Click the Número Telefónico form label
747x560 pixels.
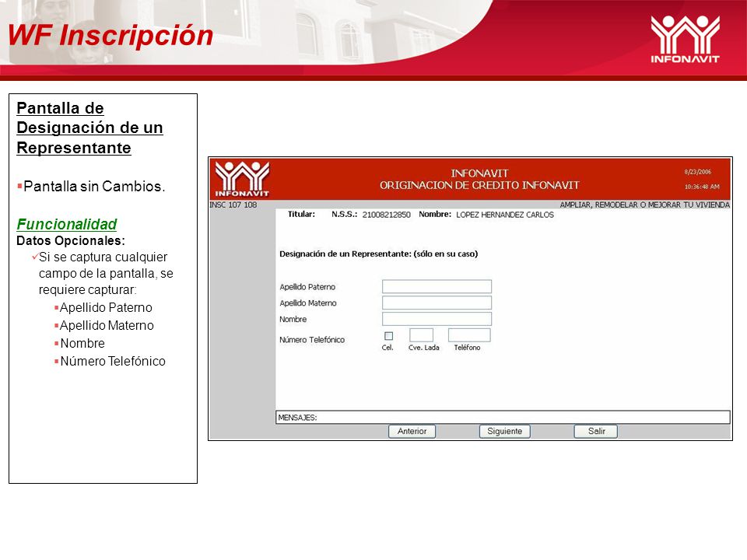[x=312, y=340]
